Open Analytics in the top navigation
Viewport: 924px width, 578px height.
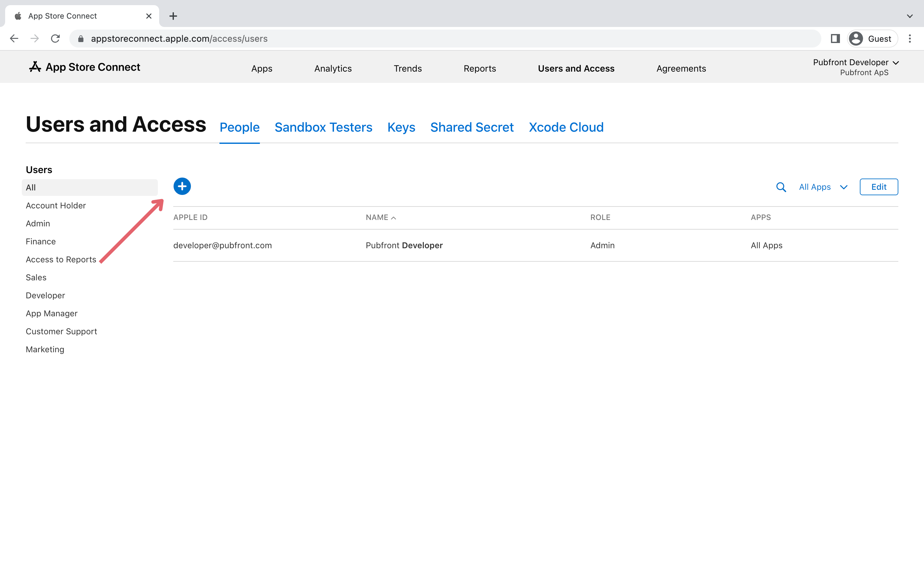[x=333, y=68]
